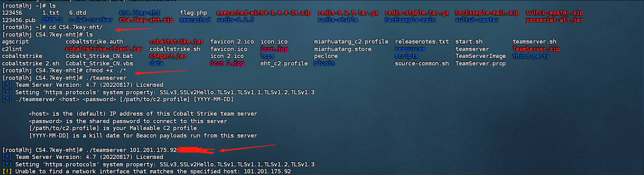Click the 'icon 2.ico' file name
This screenshot has width=644, height=175.
click(x=227, y=56)
